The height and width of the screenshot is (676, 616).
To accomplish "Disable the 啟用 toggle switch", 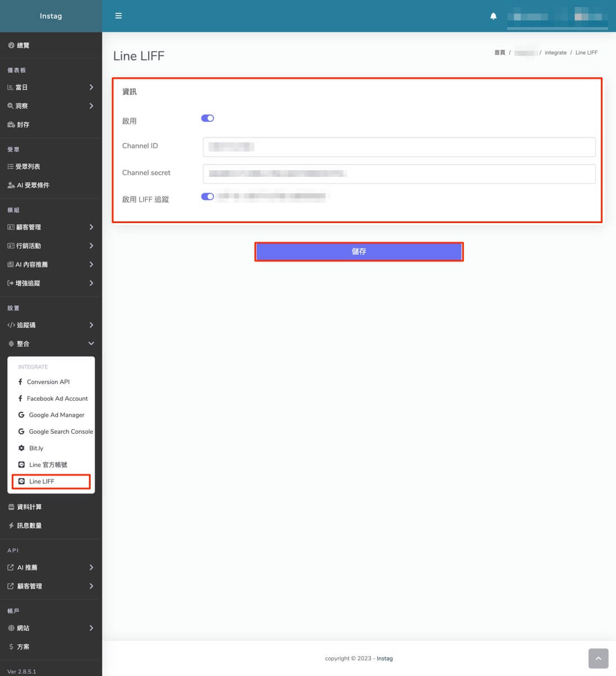I will pyautogui.click(x=207, y=118).
